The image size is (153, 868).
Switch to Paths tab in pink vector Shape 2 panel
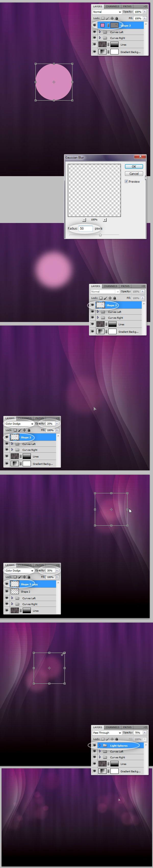pos(127,6)
